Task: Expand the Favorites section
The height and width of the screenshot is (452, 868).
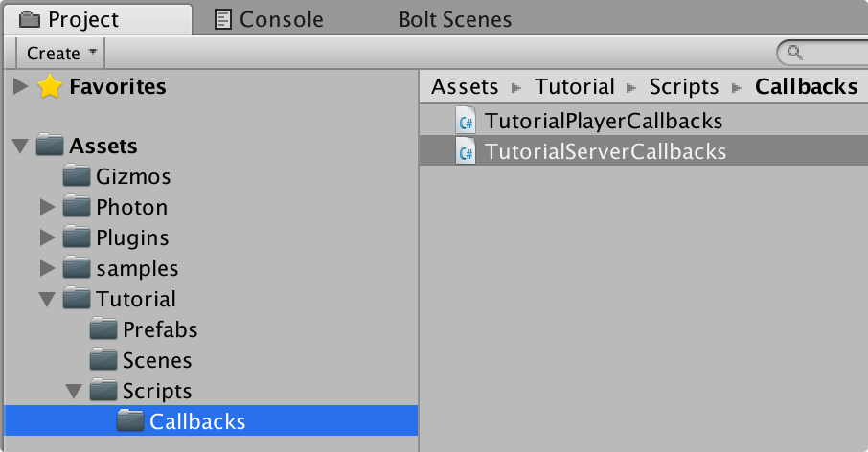Action: [20, 86]
